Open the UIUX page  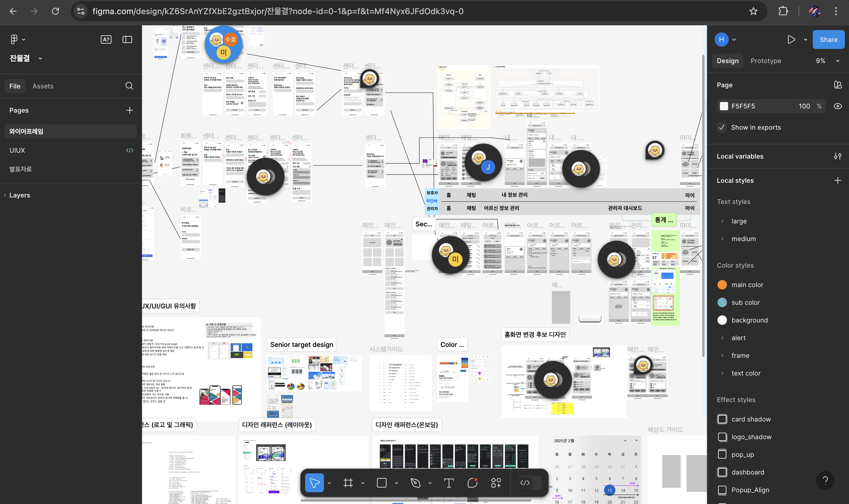point(17,150)
